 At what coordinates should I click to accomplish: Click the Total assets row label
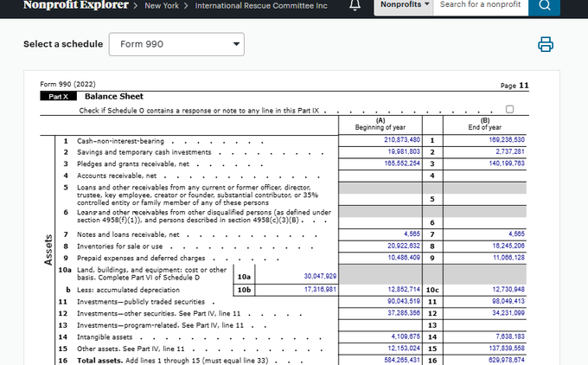(172, 361)
